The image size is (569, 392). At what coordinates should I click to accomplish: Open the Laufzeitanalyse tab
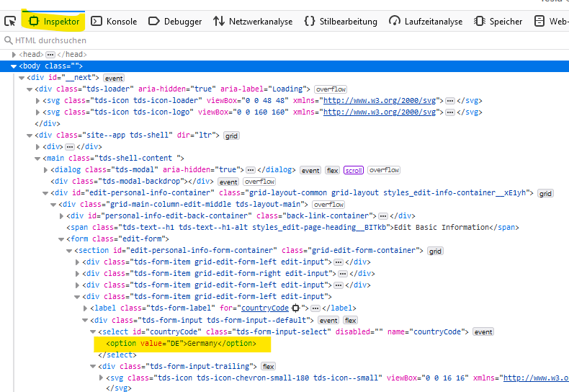(x=426, y=22)
